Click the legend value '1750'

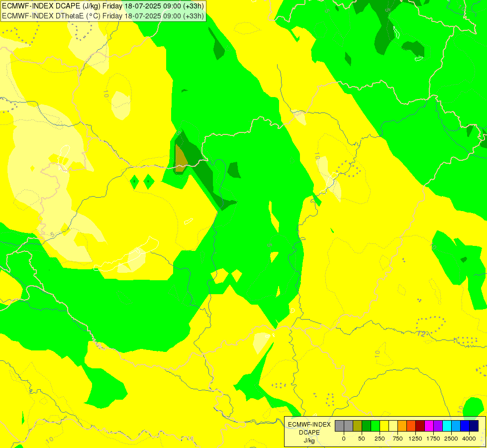[x=433, y=439]
